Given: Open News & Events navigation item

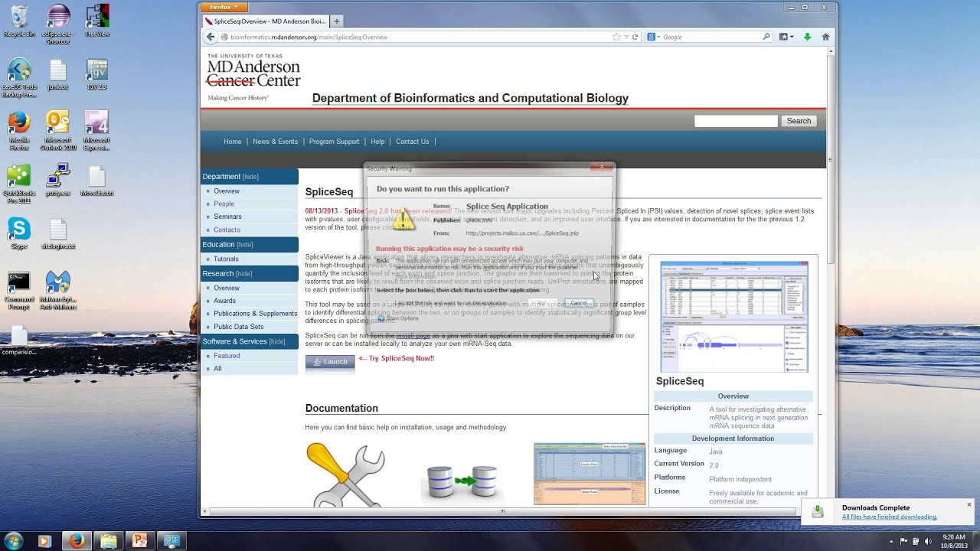Looking at the screenshot, I should [x=276, y=142].
